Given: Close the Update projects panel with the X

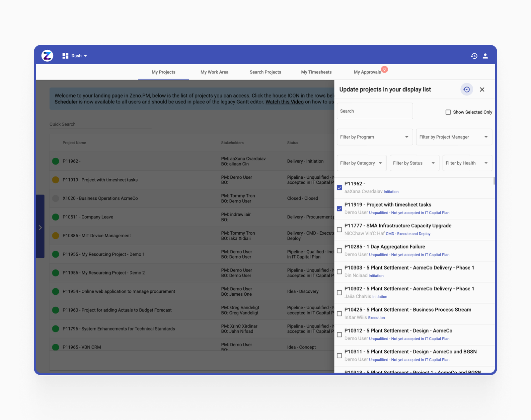Looking at the screenshot, I should [x=482, y=90].
